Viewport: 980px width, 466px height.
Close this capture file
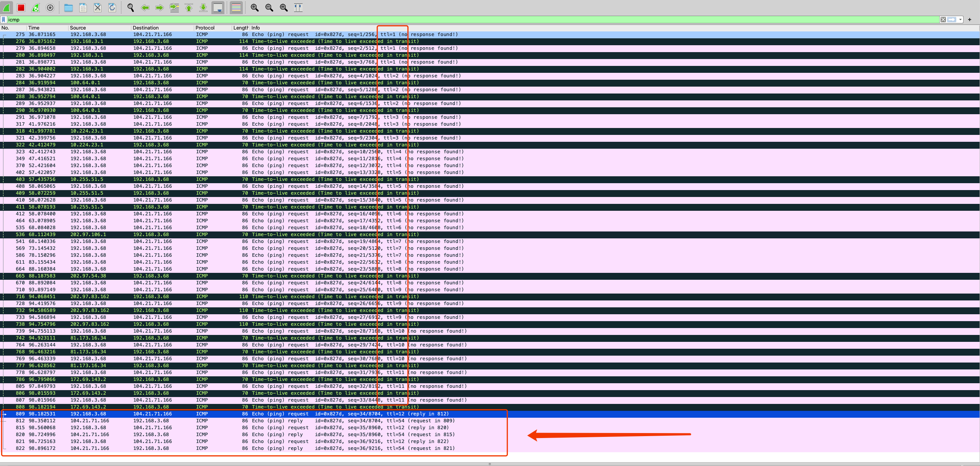(x=98, y=8)
